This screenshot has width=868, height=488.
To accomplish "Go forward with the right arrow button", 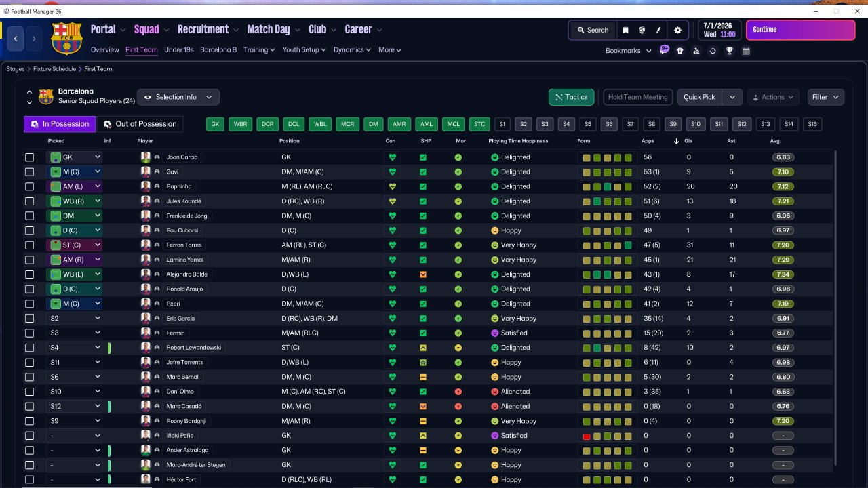I will 34,39.
